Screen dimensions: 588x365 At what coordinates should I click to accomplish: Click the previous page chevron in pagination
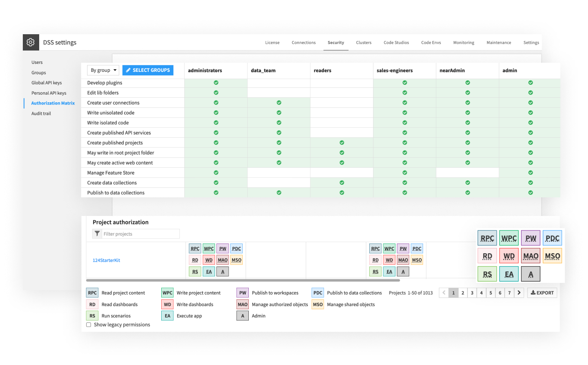coord(444,292)
